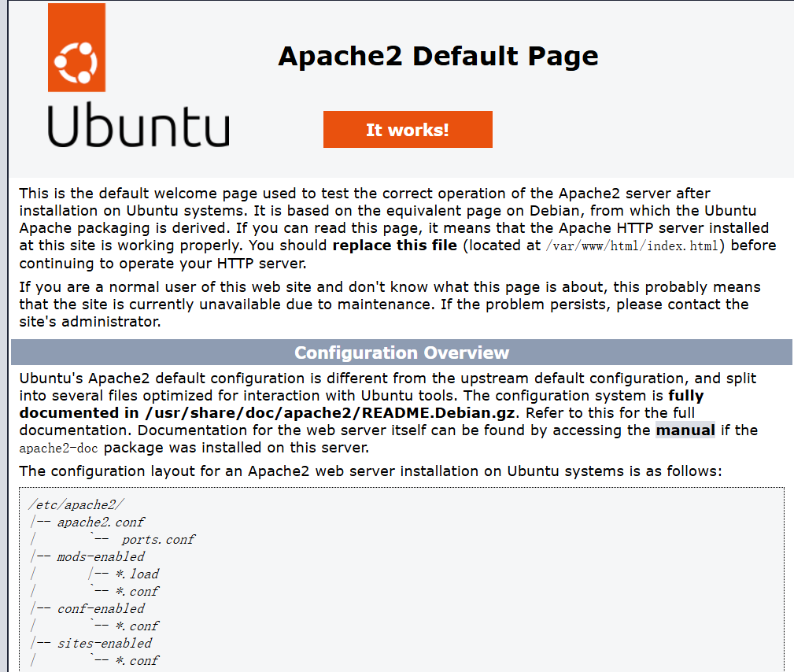Click the path /usr/share/doc/apache2/README.Debian.gz
This screenshot has height=672, width=794.
[330, 413]
